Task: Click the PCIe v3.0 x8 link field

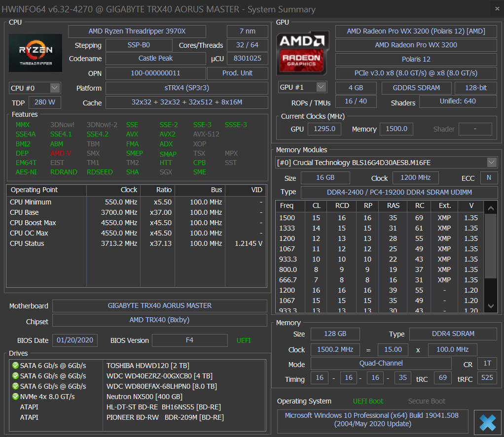Action: (416, 73)
